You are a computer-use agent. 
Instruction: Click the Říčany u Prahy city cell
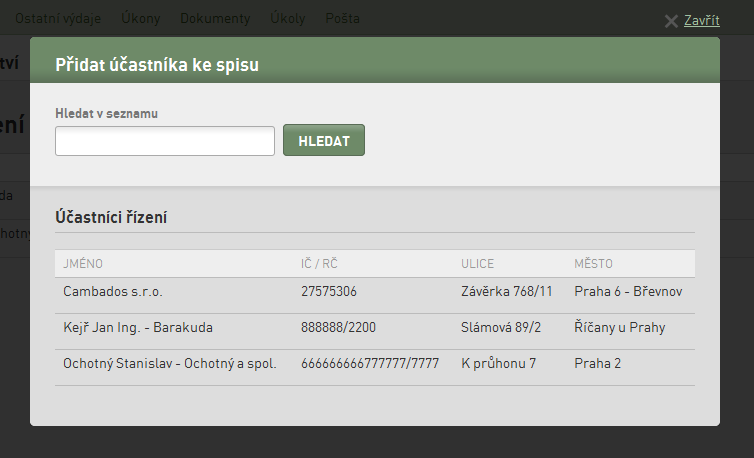620,328
